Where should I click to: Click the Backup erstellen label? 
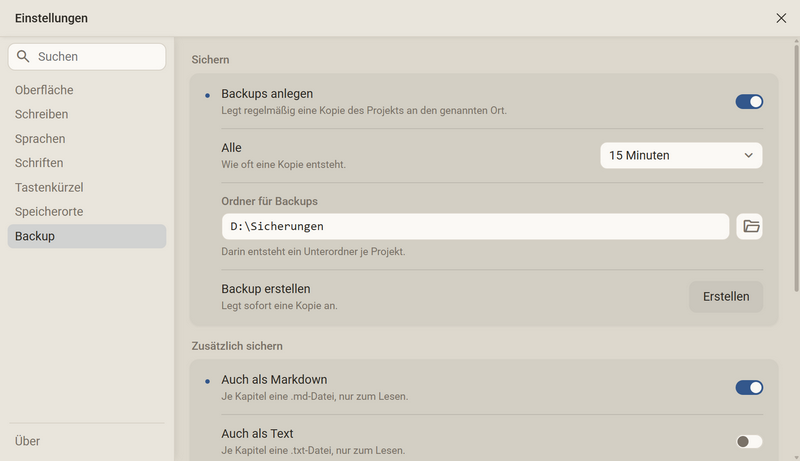(266, 289)
